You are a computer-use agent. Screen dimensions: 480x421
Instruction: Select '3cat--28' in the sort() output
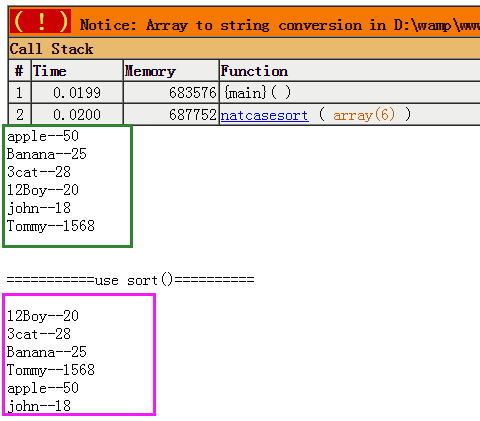point(39,334)
